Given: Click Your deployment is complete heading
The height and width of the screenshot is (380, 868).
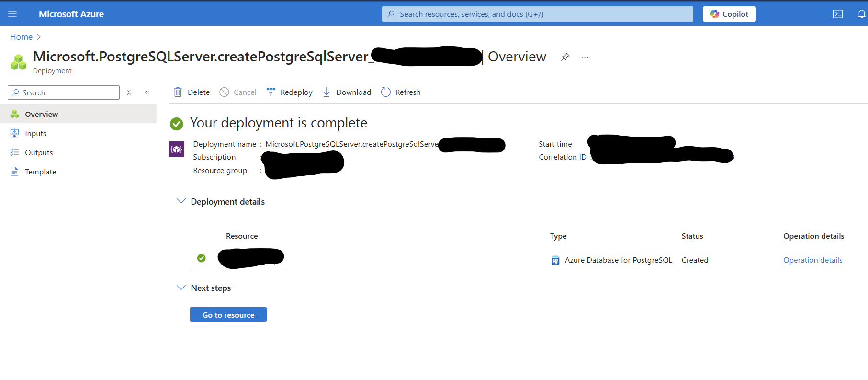Looking at the screenshot, I should click(279, 123).
